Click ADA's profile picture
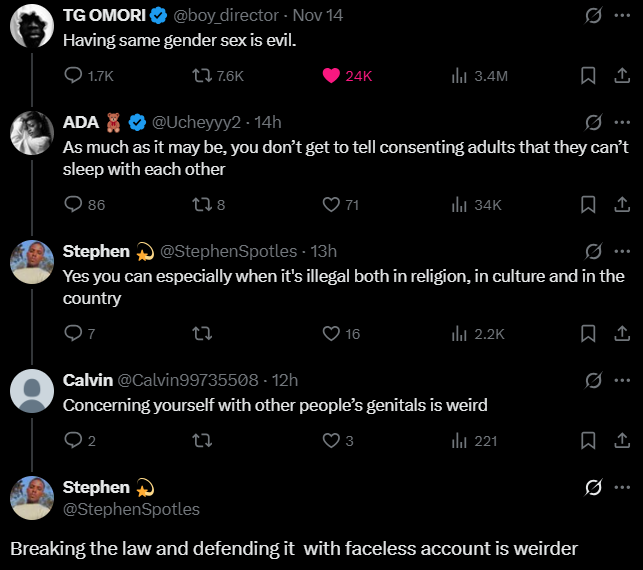This screenshot has width=643, height=570. [31, 133]
